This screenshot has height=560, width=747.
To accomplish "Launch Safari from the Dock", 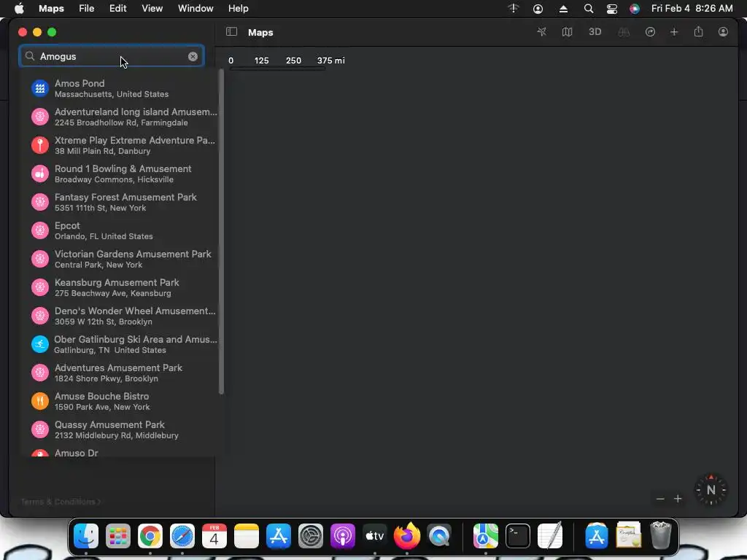I will [182, 536].
